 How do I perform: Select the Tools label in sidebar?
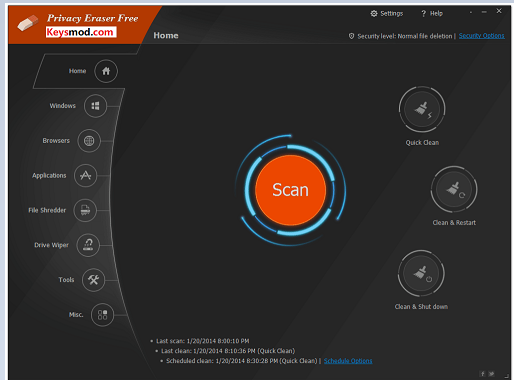(66, 280)
